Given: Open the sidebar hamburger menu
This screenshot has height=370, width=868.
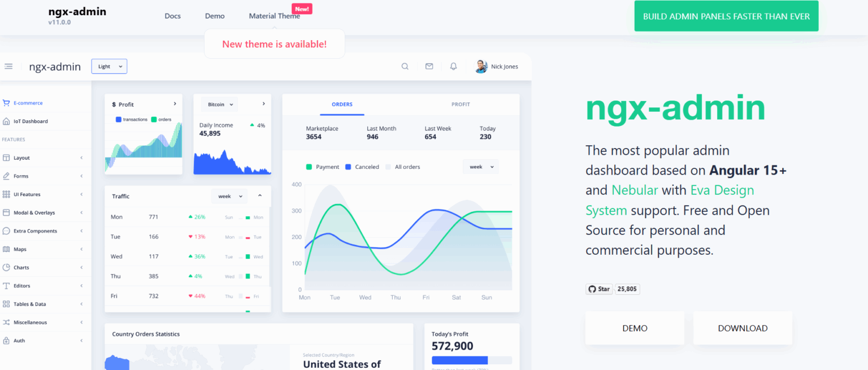Looking at the screenshot, I should 8,66.
